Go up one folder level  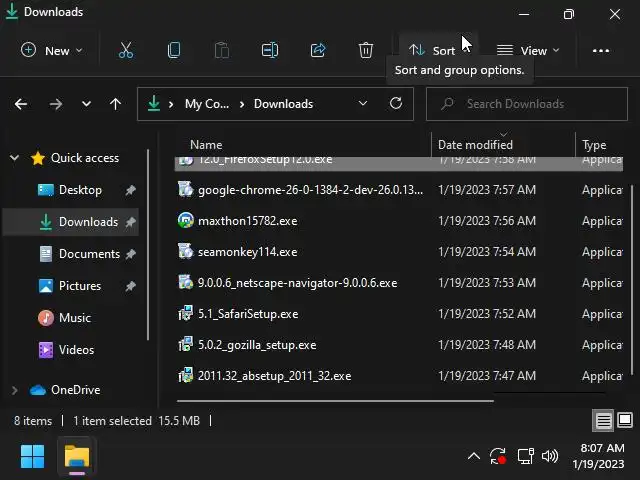coord(116,104)
